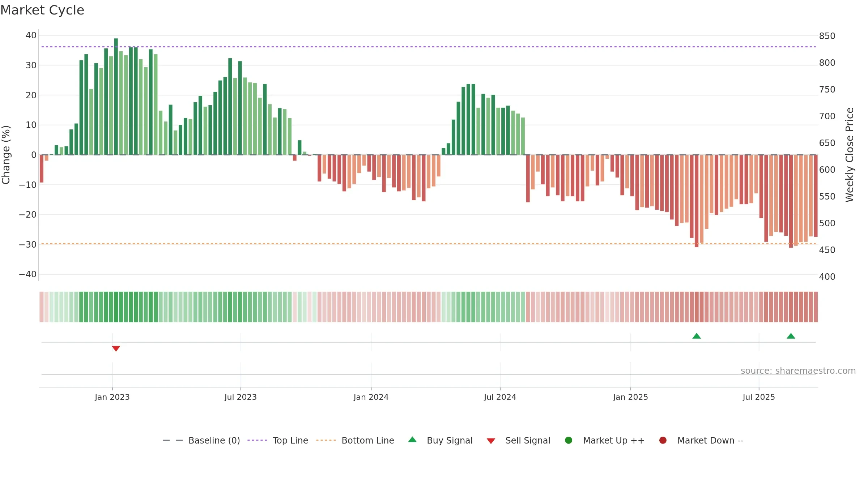This screenshot has height=488, width=868.
Task: Click the Jul 2023 axis label
Action: coord(241,397)
